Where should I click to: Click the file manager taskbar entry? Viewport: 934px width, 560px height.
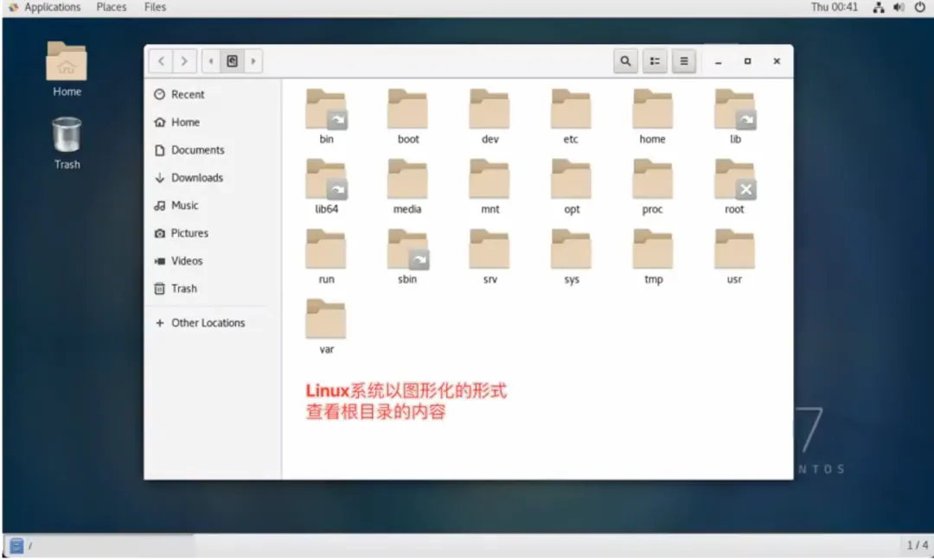[100, 545]
